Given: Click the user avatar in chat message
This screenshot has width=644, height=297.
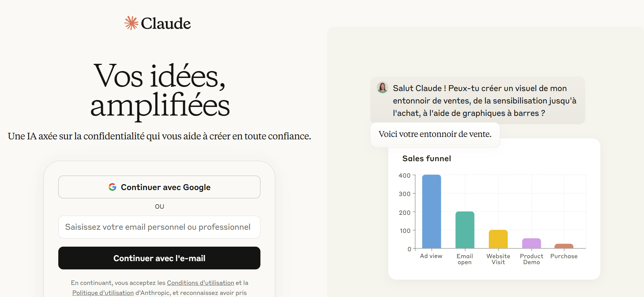Looking at the screenshot, I should [x=382, y=88].
